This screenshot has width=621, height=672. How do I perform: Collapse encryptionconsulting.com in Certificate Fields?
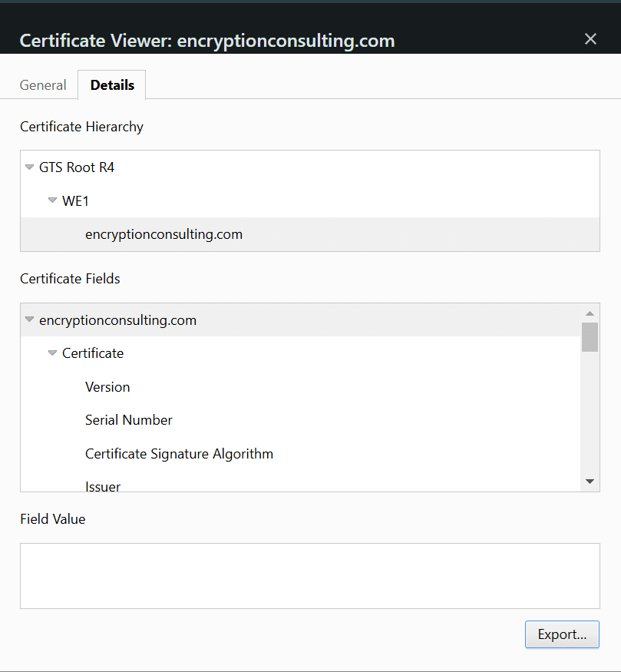30,320
